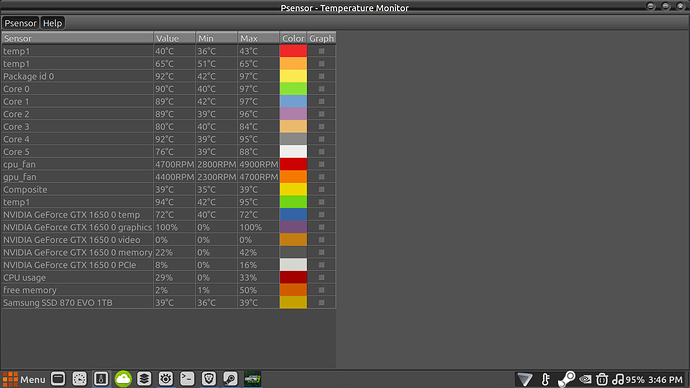
Task: Open the Help menu
Action: 52,23
